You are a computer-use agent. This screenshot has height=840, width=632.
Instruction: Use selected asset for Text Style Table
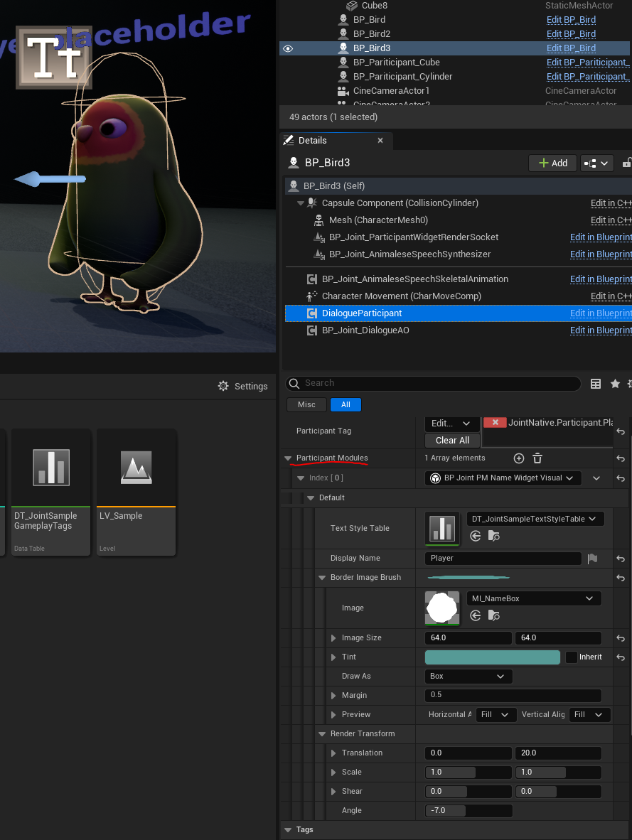(476, 537)
